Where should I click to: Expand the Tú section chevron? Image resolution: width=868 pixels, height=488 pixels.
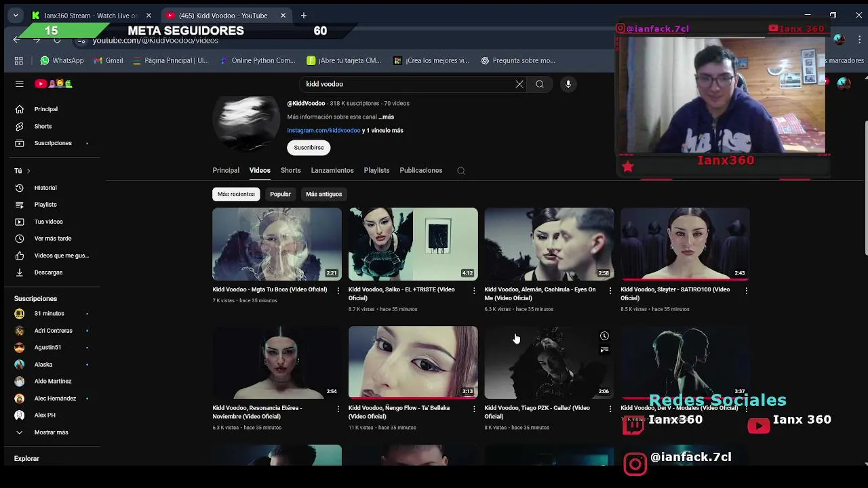coord(28,171)
